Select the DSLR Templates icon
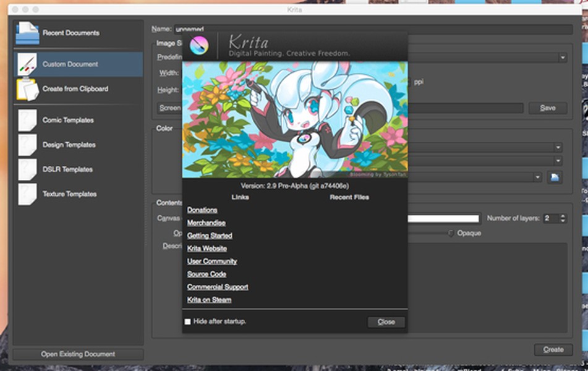This screenshot has height=371, width=588. [27, 169]
